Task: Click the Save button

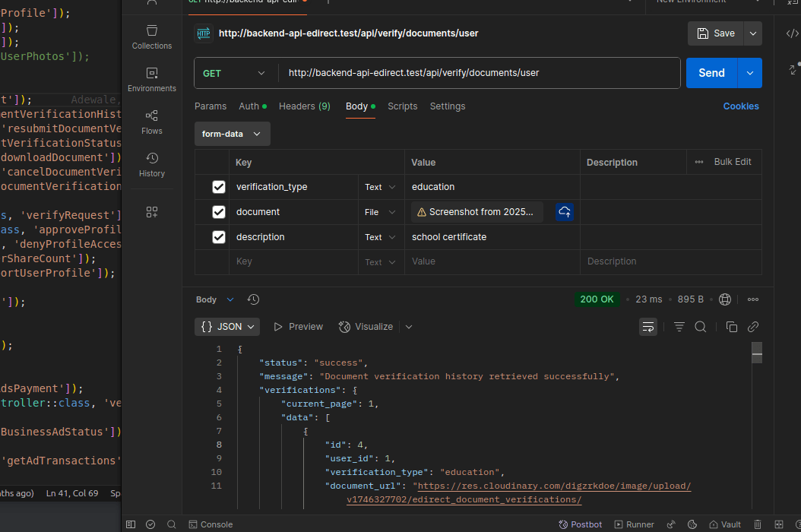Action: click(x=716, y=33)
